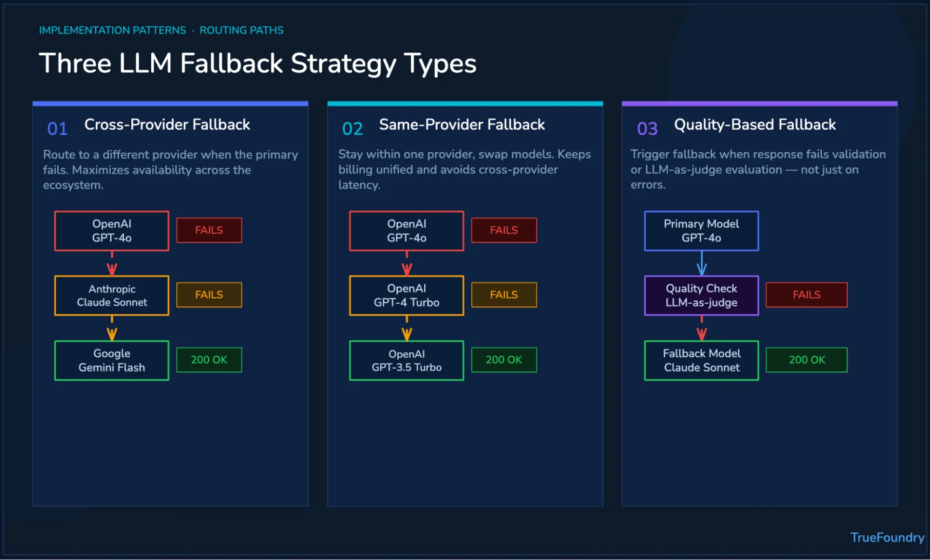Screen dimensions: 930x560
Task: Click the 03 number label
Action: 647,129
